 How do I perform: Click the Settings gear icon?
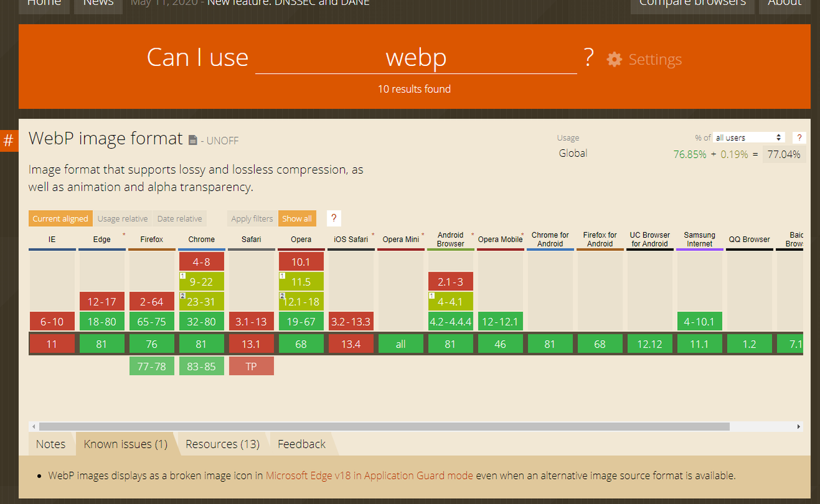tap(614, 60)
